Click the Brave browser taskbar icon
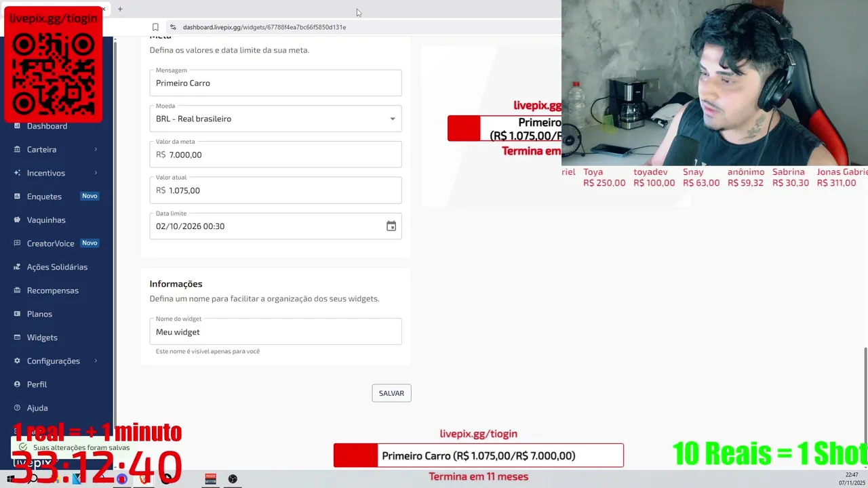Image resolution: width=868 pixels, height=488 pixels. pyautogui.click(x=144, y=479)
